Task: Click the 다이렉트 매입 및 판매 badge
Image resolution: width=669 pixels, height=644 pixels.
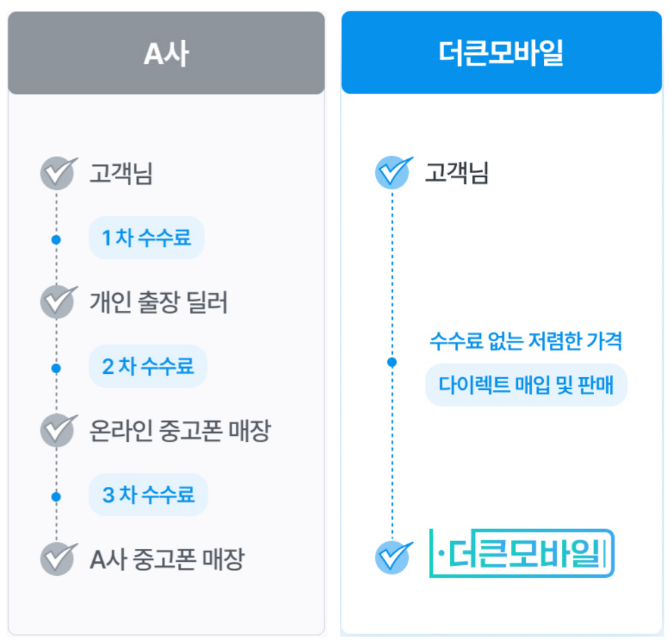Action: pos(526,385)
